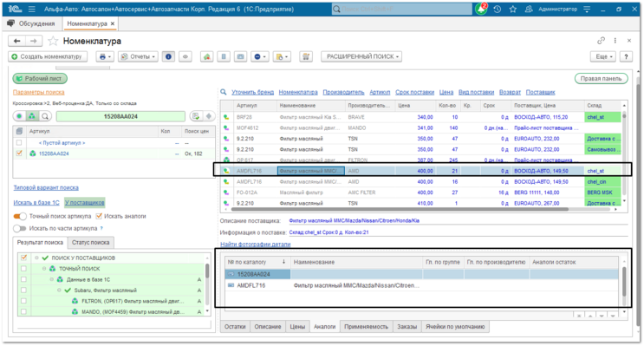The image size is (644, 346).
Task: Click the Обсуждения chat icon
Action: pos(11,23)
